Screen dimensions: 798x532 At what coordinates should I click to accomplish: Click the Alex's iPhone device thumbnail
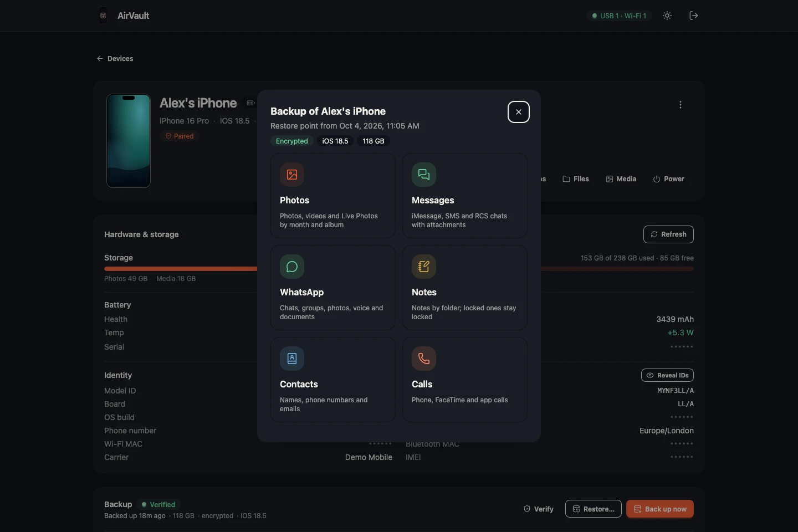point(129,141)
